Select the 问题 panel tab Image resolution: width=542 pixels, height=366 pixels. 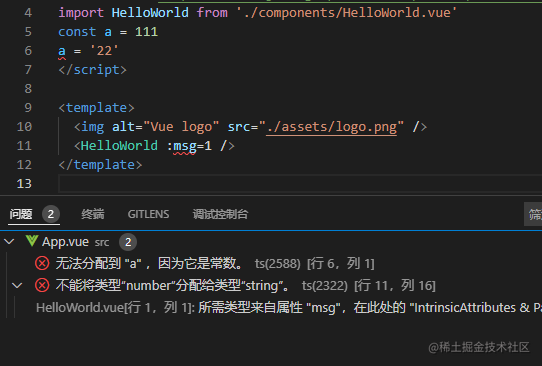[x=21, y=214]
